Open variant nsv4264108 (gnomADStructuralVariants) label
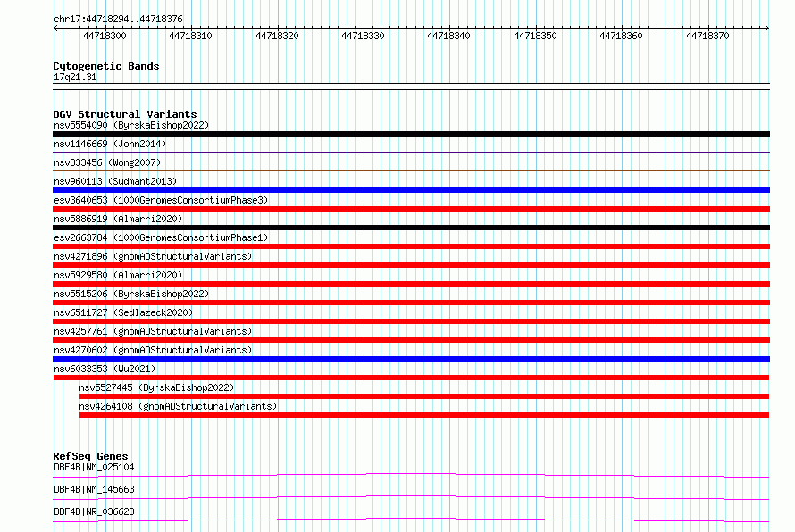This screenshot has height=532, width=795. pyautogui.click(x=178, y=406)
